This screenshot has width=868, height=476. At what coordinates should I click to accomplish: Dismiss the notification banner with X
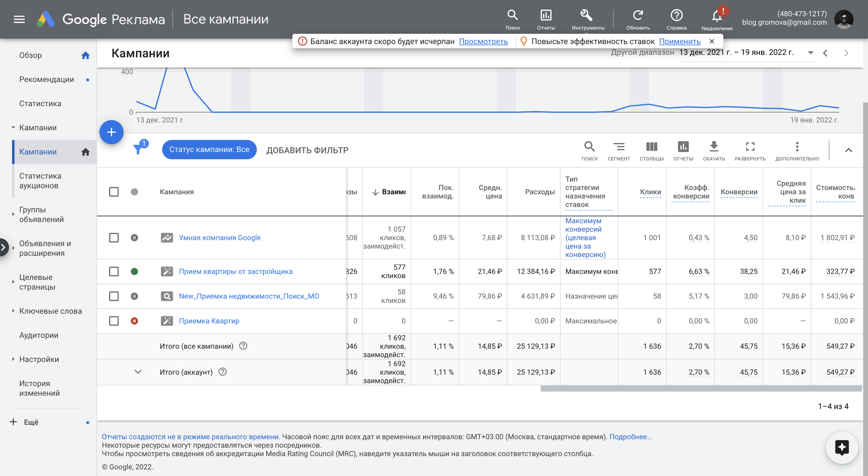(x=712, y=41)
